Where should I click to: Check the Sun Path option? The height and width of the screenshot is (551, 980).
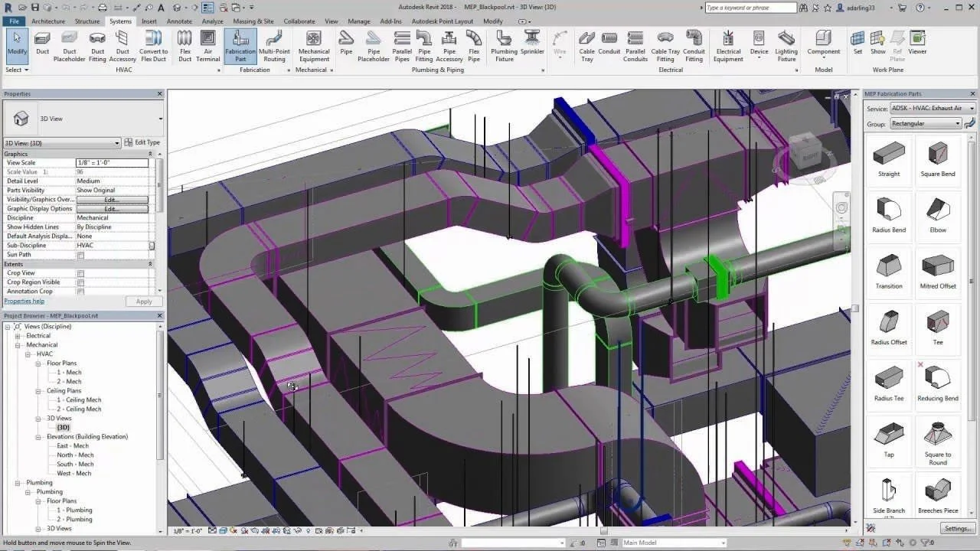click(80, 255)
